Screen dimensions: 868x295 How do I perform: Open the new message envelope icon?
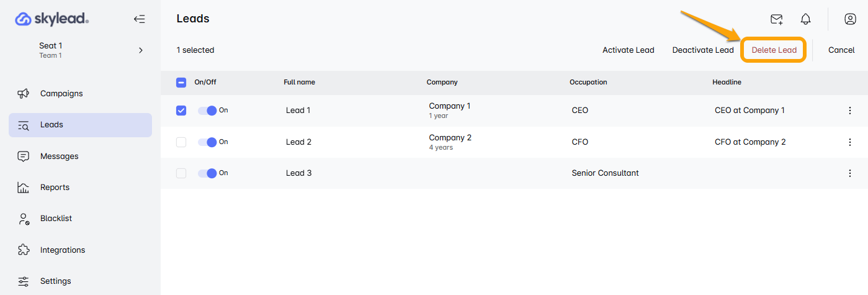click(x=776, y=19)
